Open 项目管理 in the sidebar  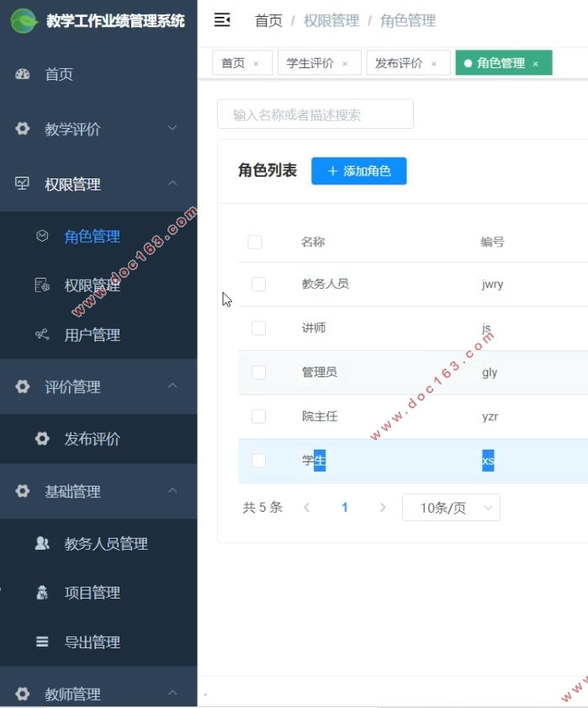click(x=98, y=593)
